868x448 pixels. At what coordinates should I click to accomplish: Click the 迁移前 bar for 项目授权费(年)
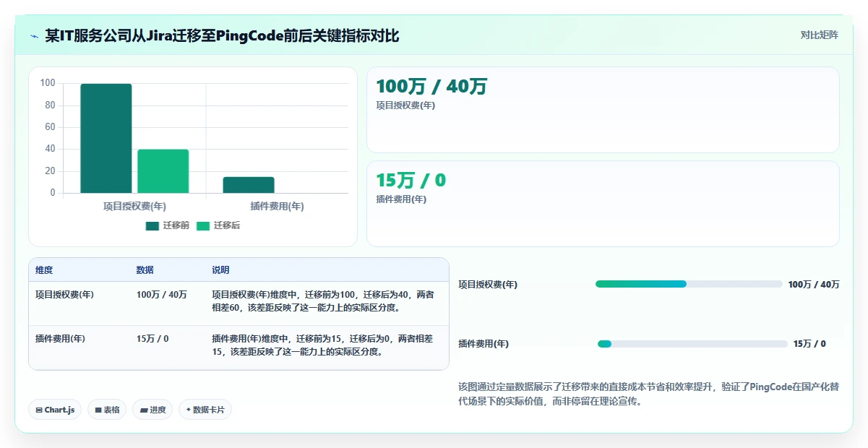click(106, 138)
